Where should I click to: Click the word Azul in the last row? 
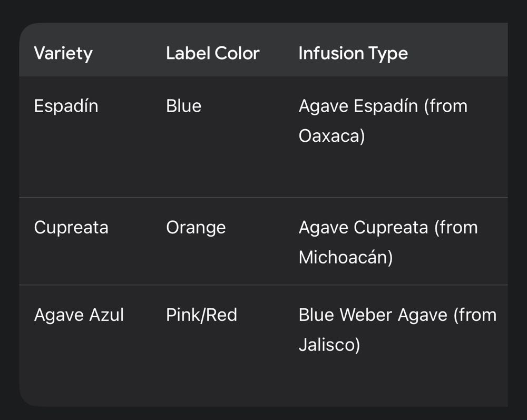click(106, 315)
